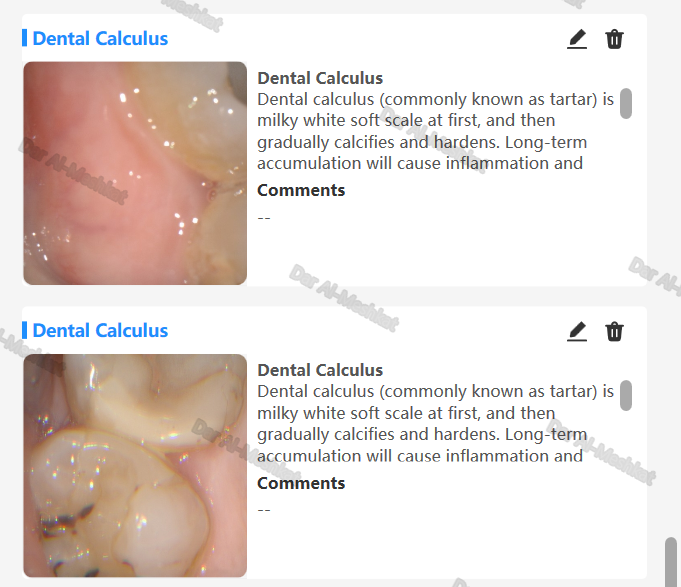681x587 pixels.
Task: Edit the first Dental Calculus entry
Action: point(577,39)
